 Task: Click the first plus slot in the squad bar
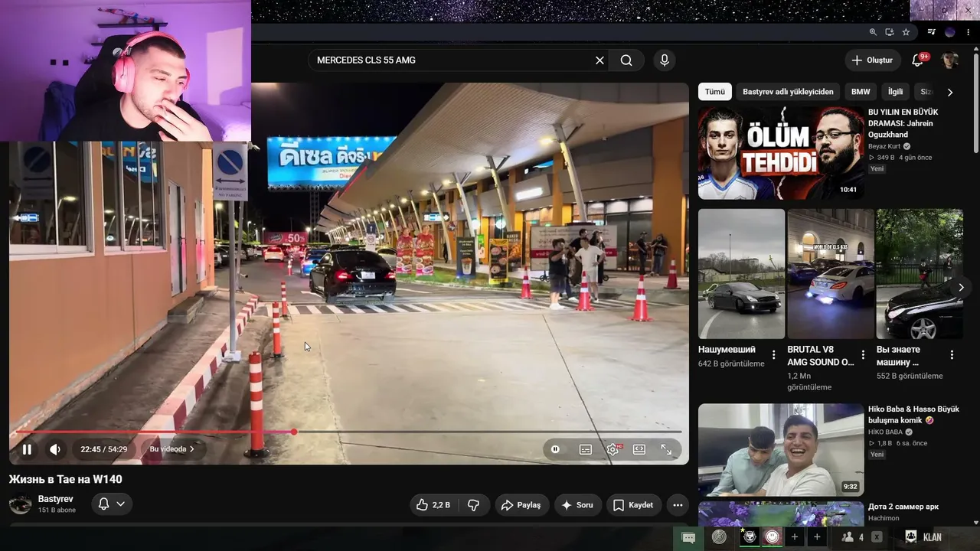click(x=795, y=537)
